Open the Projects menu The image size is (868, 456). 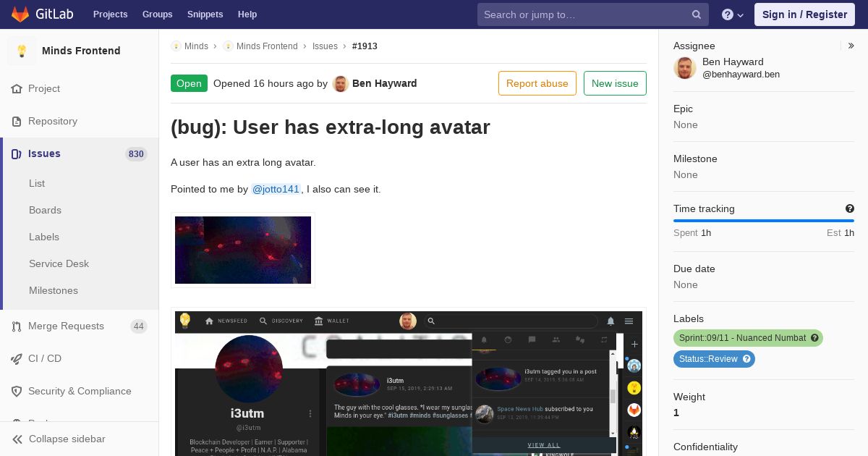point(110,14)
